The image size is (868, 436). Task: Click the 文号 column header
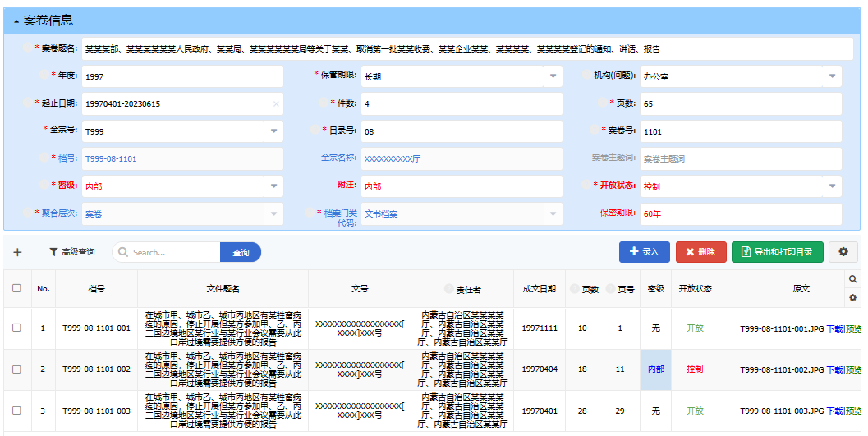[359, 289]
